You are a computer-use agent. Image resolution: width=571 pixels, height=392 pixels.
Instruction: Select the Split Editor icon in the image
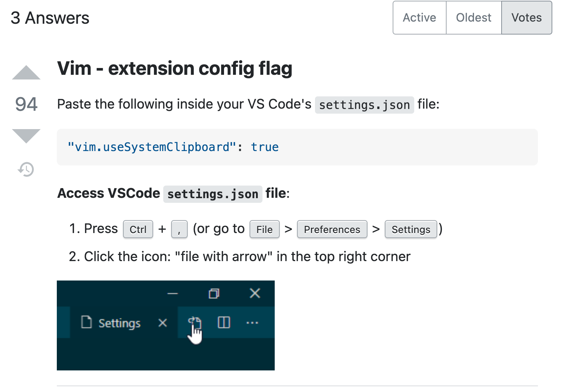click(223, 323)
